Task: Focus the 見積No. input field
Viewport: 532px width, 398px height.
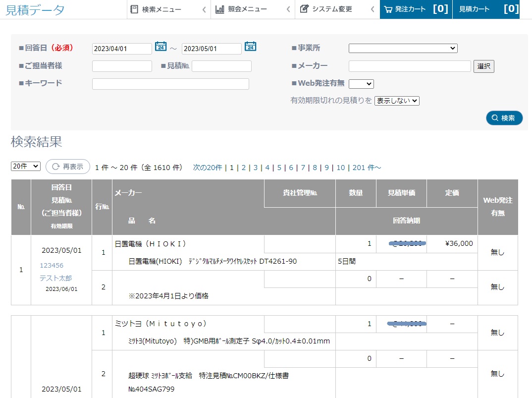Action: (x=221, y=66)
